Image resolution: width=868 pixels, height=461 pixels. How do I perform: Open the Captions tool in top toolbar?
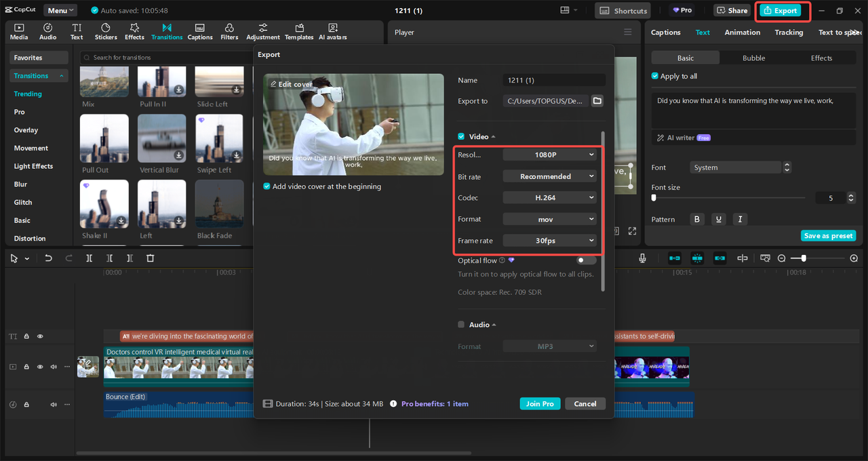click(x=200, y=32)
